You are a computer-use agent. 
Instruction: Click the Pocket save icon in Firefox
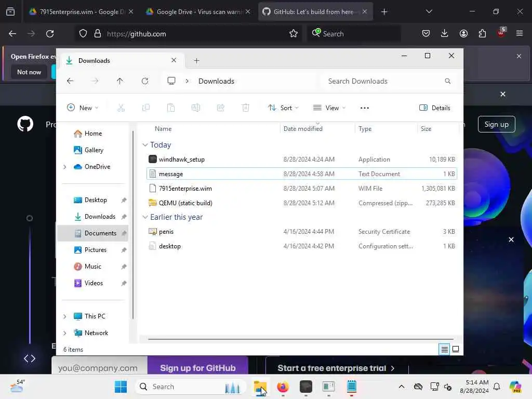426,33
